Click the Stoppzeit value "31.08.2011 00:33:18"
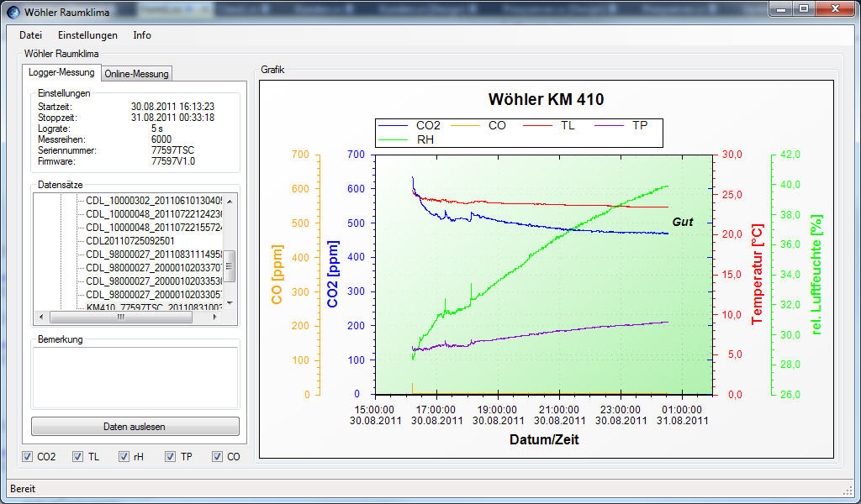The width and height of the screenshot is (861, 504). pyautogui.click(x=172, y=118)
